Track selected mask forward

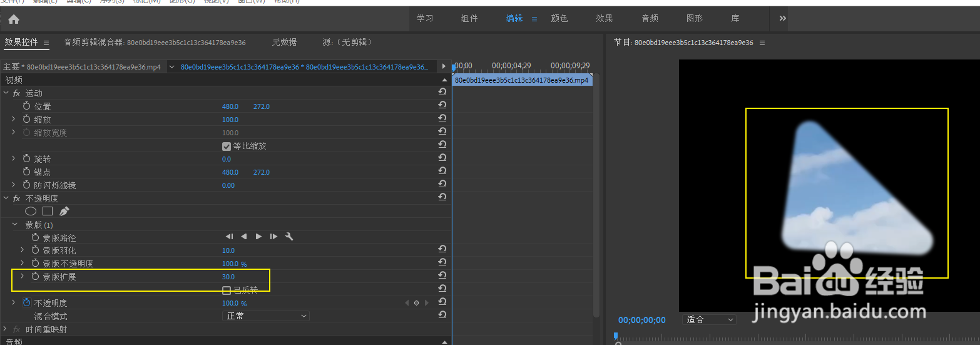point(258,237)
